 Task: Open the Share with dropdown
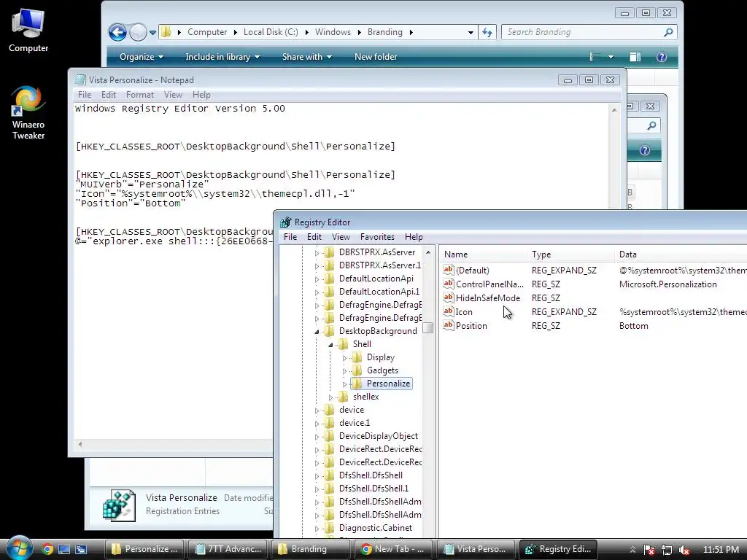click(307, 57)
